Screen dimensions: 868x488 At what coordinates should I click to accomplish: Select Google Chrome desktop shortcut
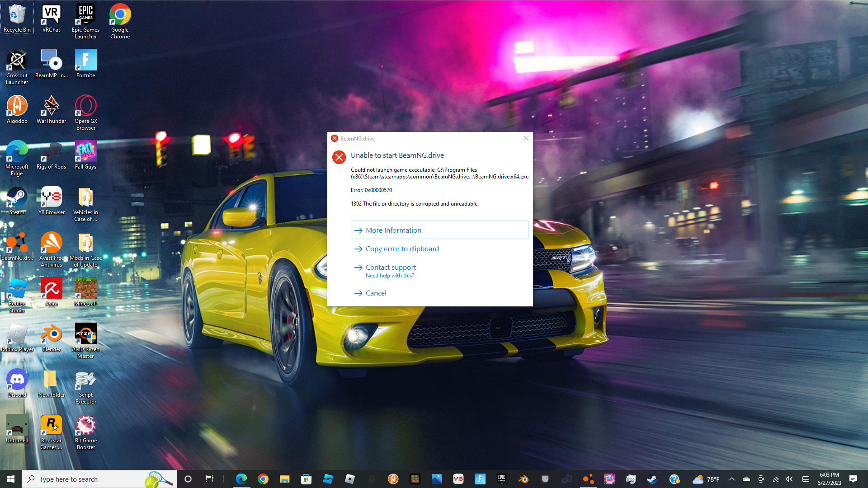click(x=120, y=21)
